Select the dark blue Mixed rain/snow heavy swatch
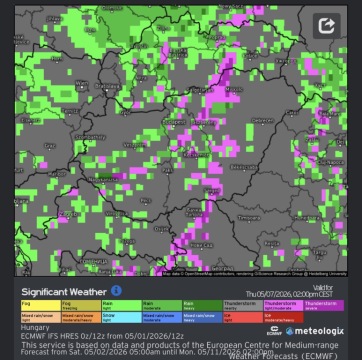Screen dimensions: 362x360 (203, 317)
